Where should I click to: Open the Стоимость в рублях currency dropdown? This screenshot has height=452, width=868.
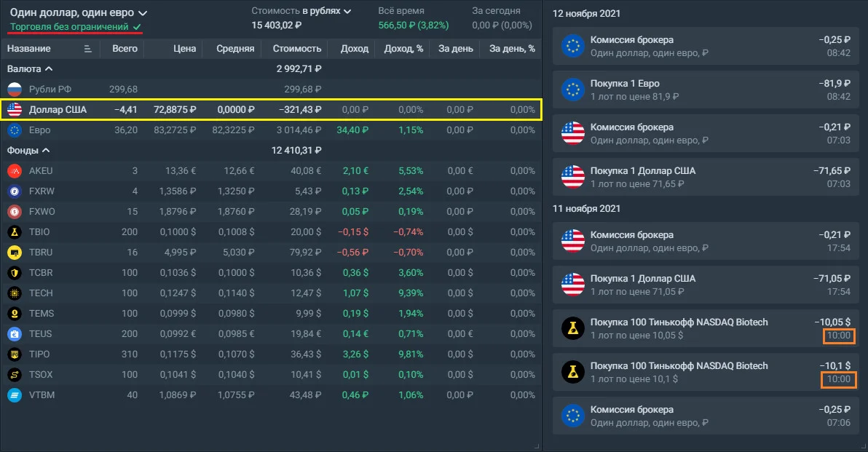(301, 11)
